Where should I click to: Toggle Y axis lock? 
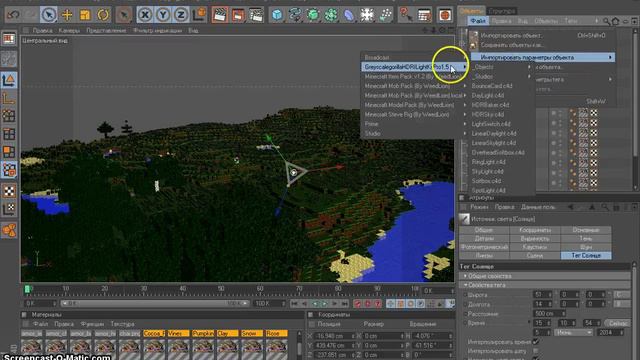pyautogui.click(x=162, y=15)
